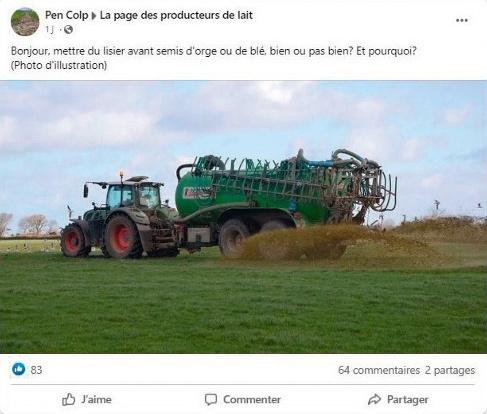
Task: Share the post via Partager
Action: click(x=398, y=399)
